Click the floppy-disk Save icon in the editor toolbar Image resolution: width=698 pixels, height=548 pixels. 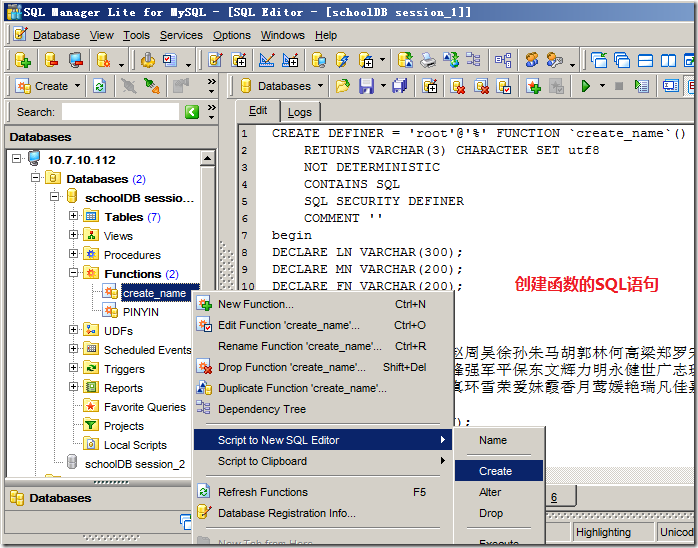tap(366, 85)
